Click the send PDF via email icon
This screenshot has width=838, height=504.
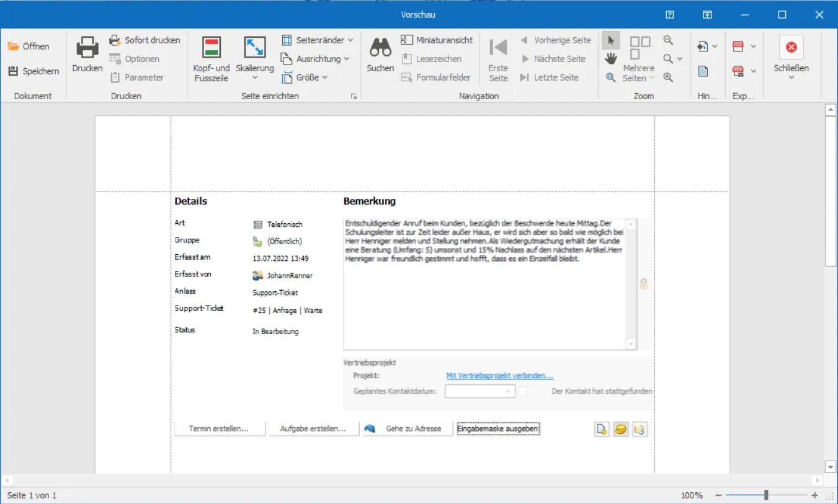click(x=738, y=71)
